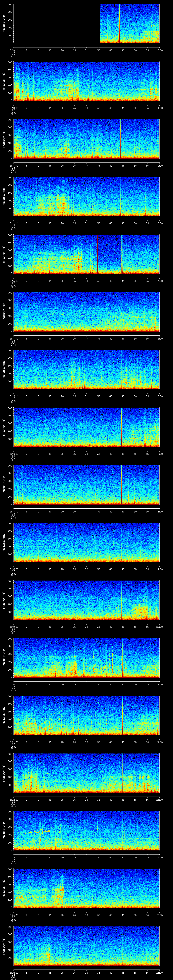This screenshot has height=980, width=173.
Task: Select the spectrogram panel starting at 3:14:00
Action: point(87,312)
